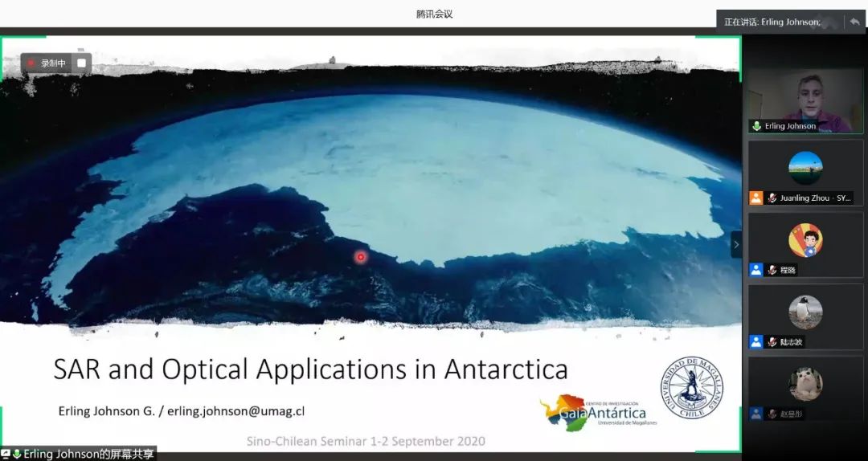Click the muted microphone icon for 程晓
Image resolution: width=868 pixels, height=461 pixels.
(772, 270)
